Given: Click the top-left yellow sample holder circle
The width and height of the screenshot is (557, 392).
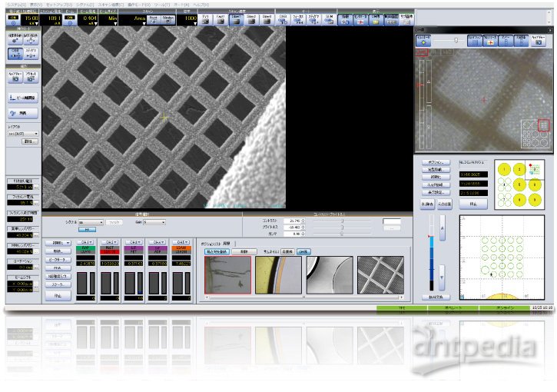Looking at the screenshot, I should coord(503,168).
